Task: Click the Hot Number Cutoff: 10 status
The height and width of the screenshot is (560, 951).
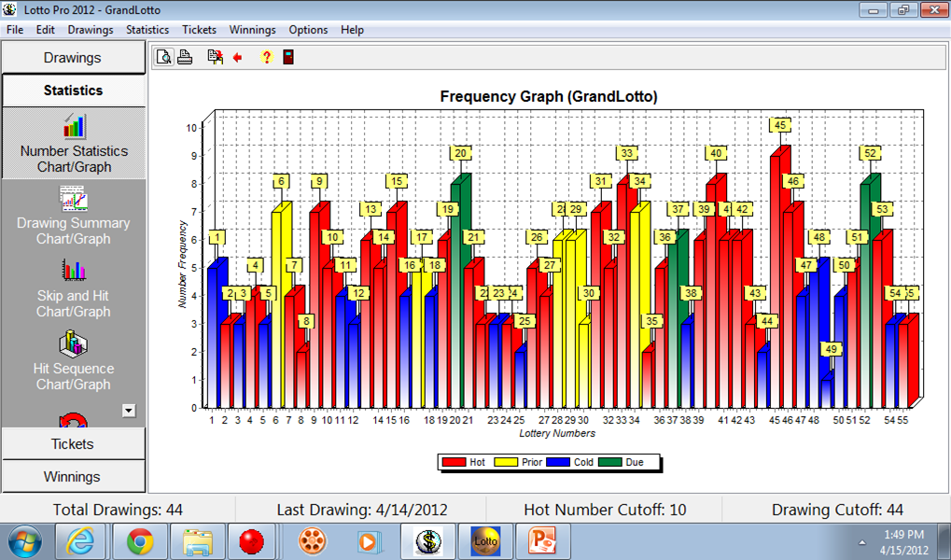Action: [606, 511]
